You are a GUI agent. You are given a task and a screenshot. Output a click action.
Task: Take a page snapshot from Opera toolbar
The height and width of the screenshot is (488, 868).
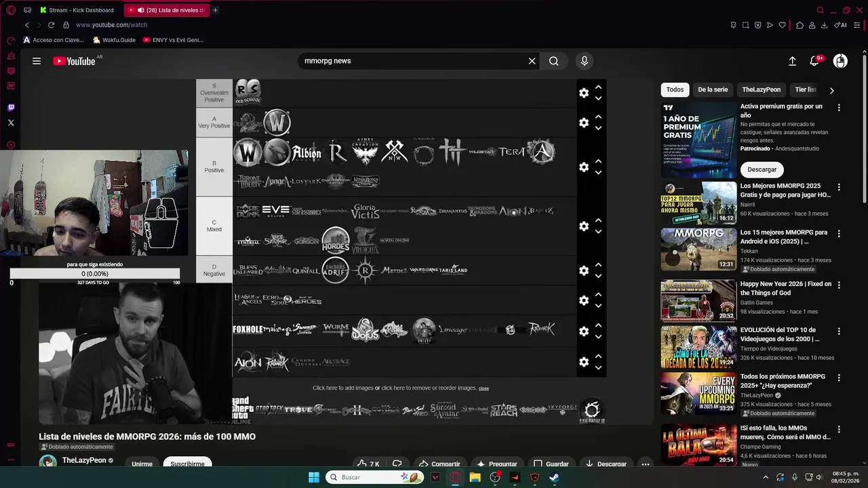(x=745, y=25)
